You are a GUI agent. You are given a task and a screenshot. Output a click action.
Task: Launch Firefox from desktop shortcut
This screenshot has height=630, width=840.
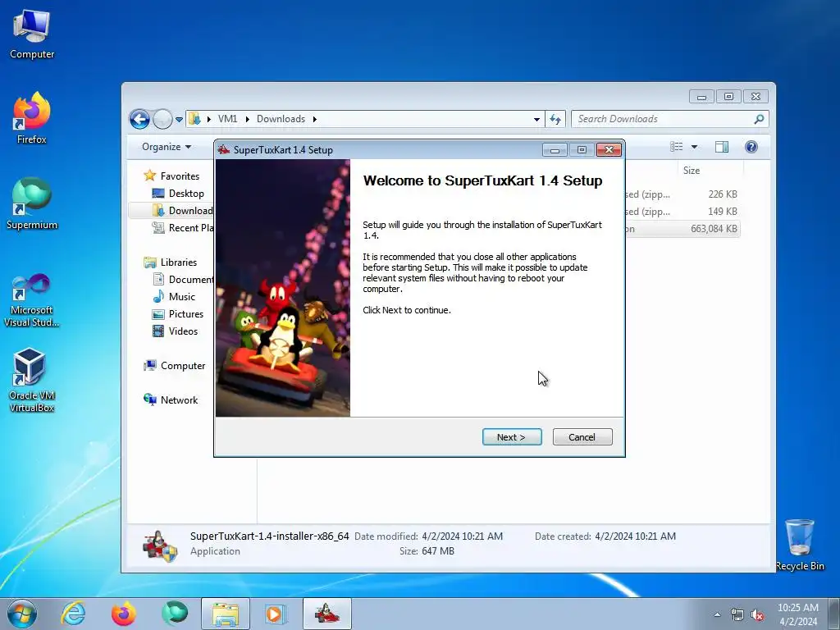[32, 118]
